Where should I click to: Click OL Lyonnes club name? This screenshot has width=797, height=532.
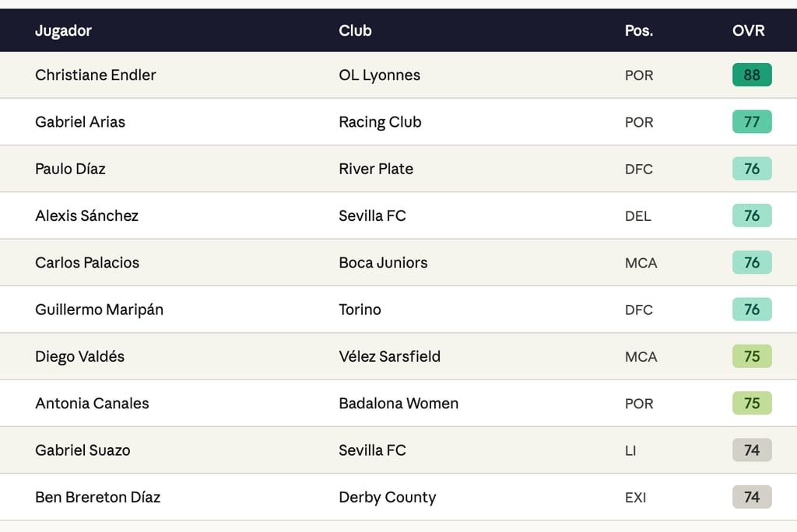pos(379,75)
